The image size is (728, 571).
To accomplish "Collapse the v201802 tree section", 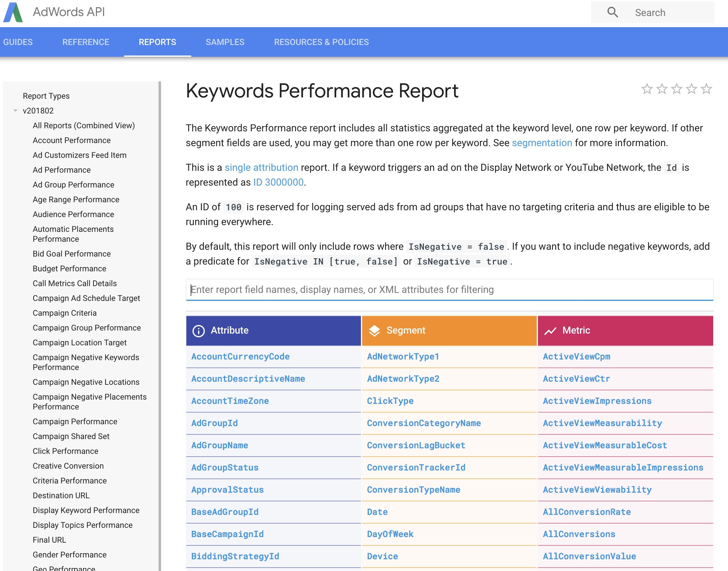I will [x=15, y=111].
